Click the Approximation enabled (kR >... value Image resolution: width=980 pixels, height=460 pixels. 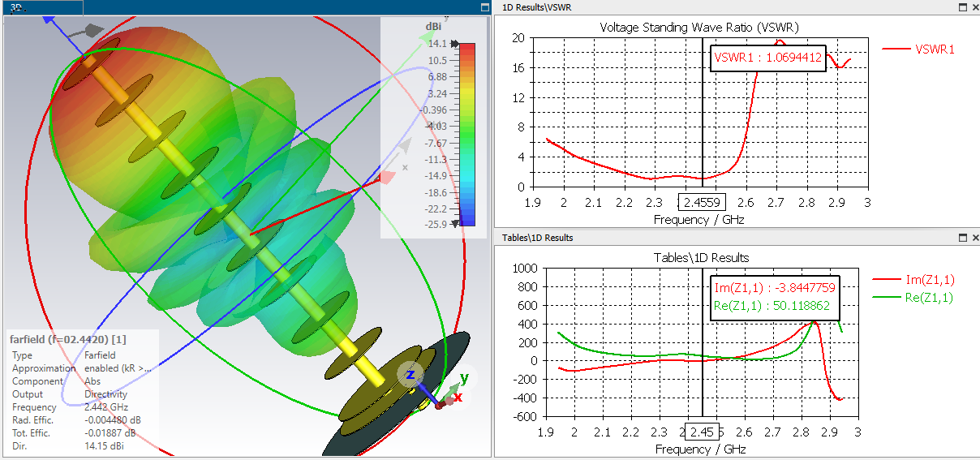(x=118, y=368)
